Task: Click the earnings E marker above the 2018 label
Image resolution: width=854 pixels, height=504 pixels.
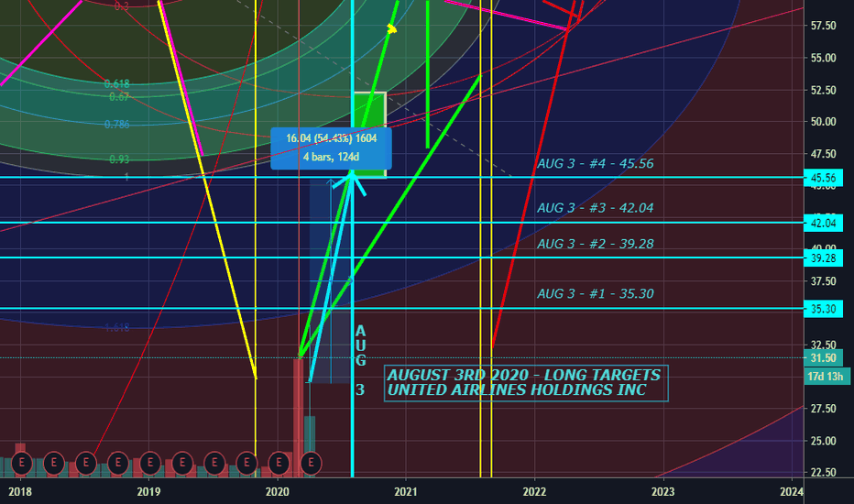Action: [x=21, y=463]
